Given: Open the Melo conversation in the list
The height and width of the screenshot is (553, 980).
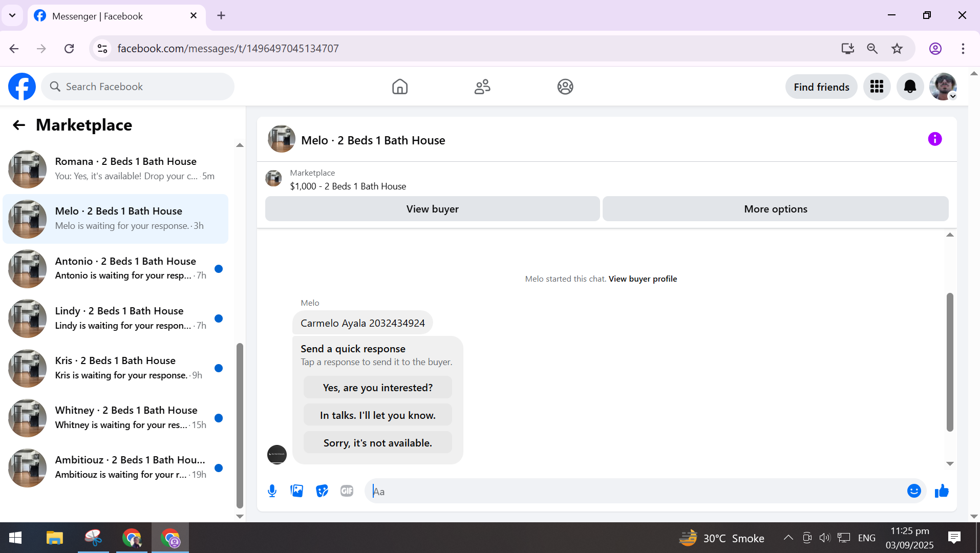Looking at the screenshot, I should pyautogui.click(x=116, y=219).
